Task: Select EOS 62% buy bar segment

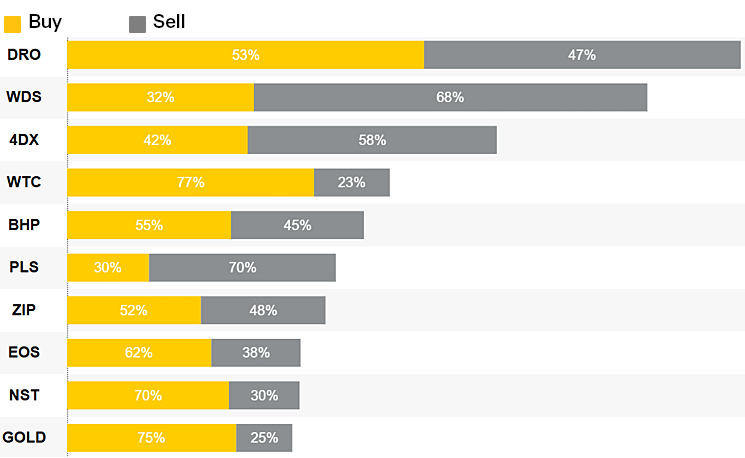Action: (139, 352)
